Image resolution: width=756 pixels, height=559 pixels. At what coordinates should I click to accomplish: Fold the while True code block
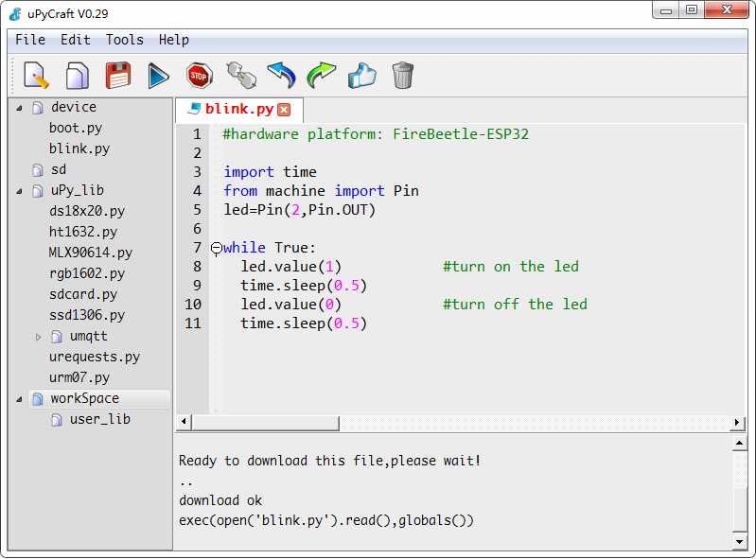pyautogui.click(x=217, y=248)
